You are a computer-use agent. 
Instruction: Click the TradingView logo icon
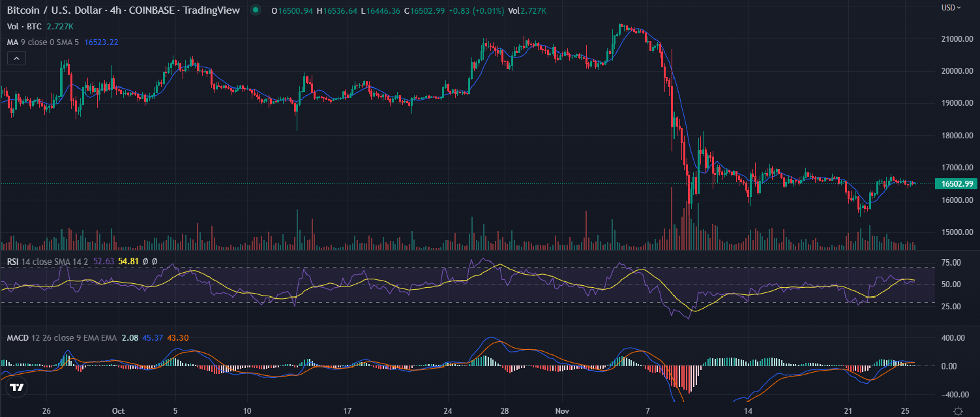(18, 388)
